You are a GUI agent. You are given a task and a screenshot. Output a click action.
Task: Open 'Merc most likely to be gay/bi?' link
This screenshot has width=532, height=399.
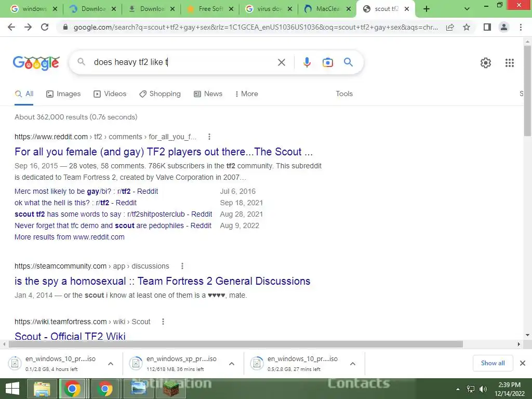86,191
